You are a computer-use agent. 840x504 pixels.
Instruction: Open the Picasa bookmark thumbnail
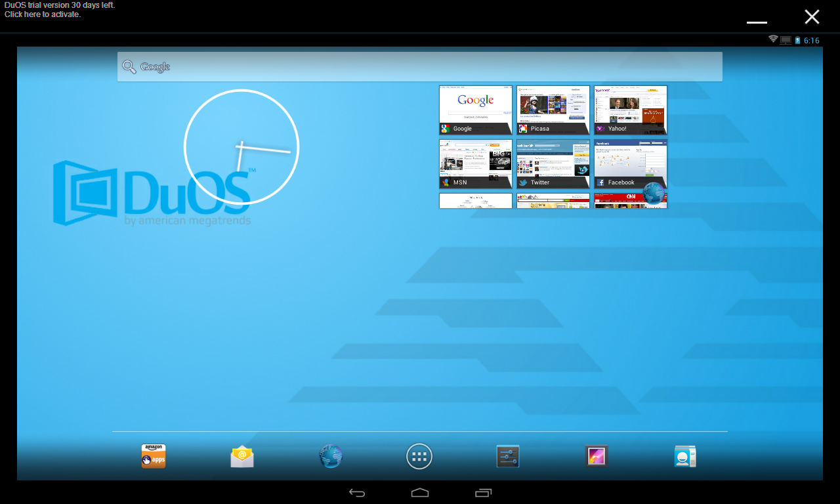pos(553,110)
